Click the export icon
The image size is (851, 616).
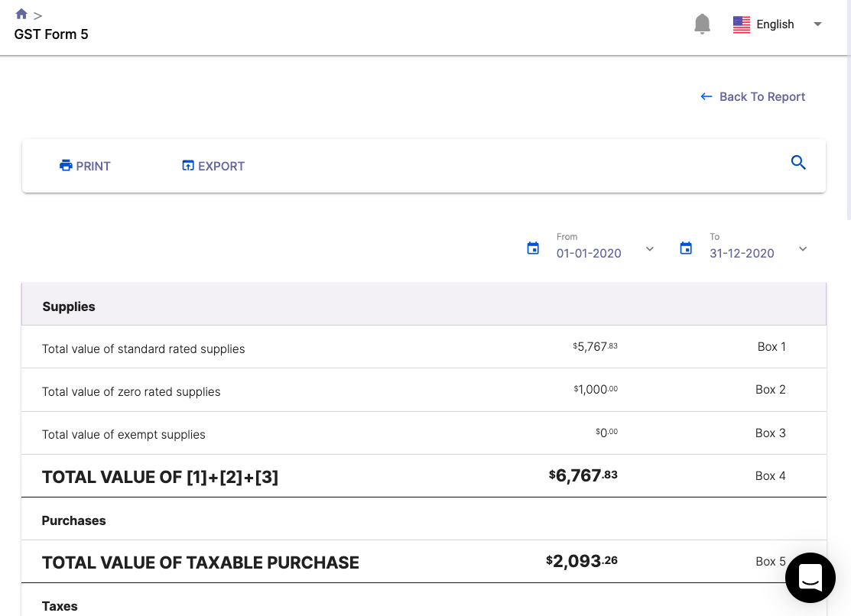coord(188,166)
